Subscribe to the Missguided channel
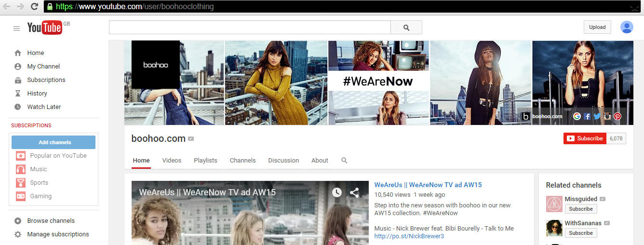The height and width of the screenshot is (245, 644). pos(580,209)
